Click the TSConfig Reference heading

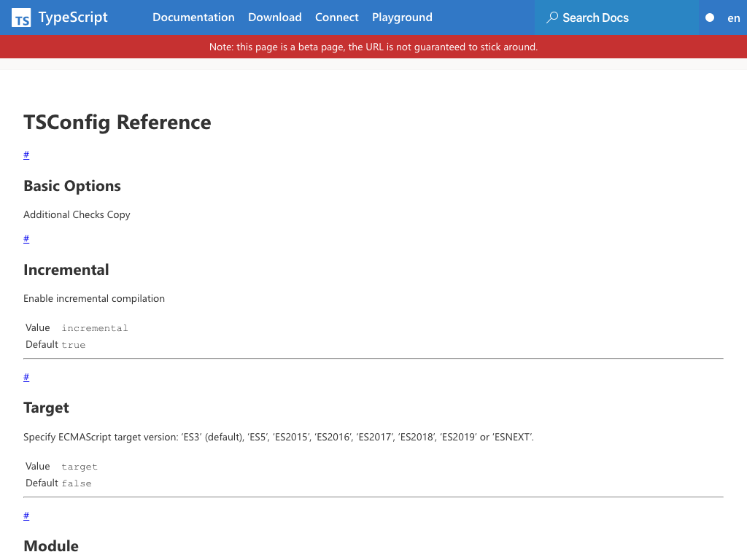pyautogui.click(x=117, y=122)
